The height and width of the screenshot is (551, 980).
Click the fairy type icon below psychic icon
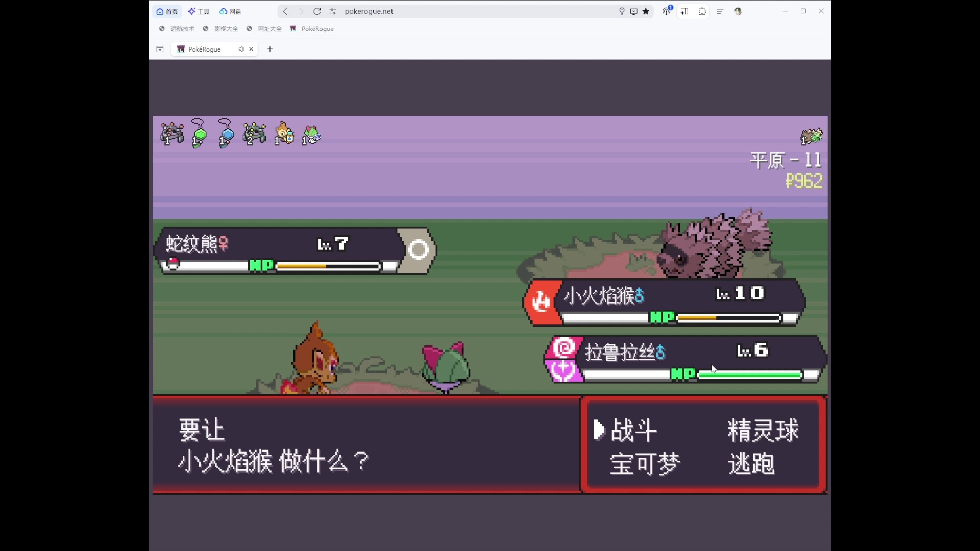click(563, 371)
